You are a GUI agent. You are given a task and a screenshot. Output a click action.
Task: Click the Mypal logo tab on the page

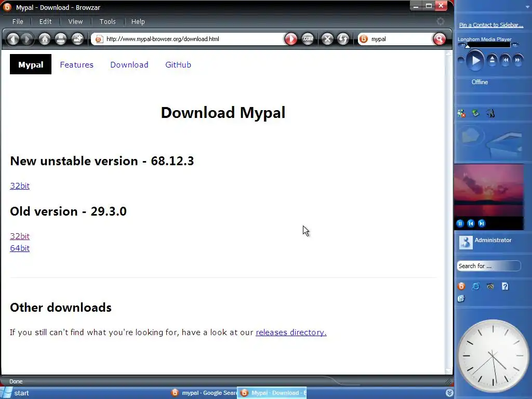click(x=31, y=64)
